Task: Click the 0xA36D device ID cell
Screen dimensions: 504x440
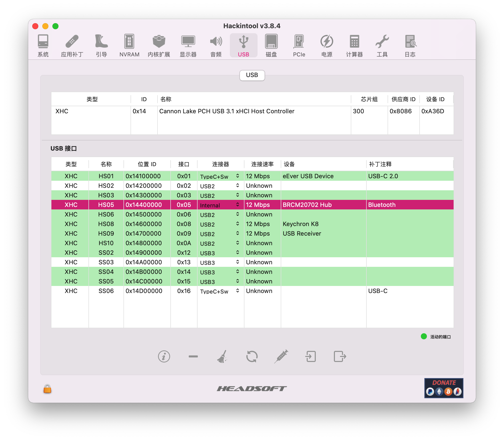Action: [436, 111]
